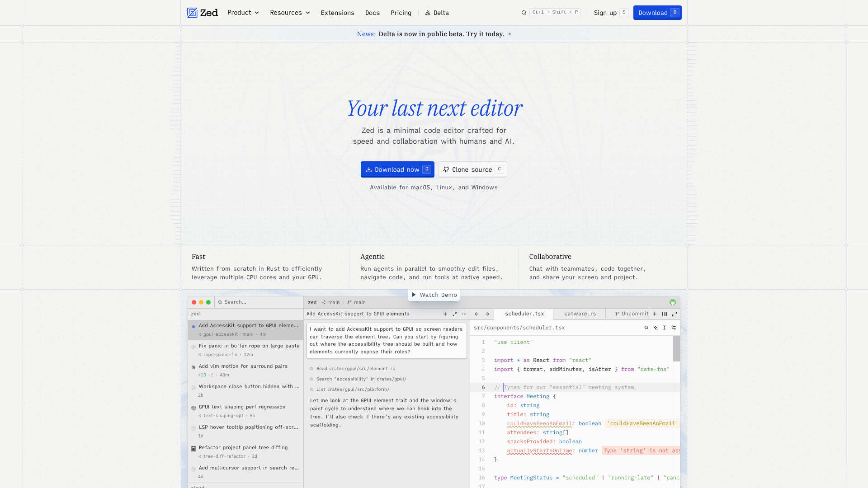Select the Refactor project panel tree diffing thread

245,452
